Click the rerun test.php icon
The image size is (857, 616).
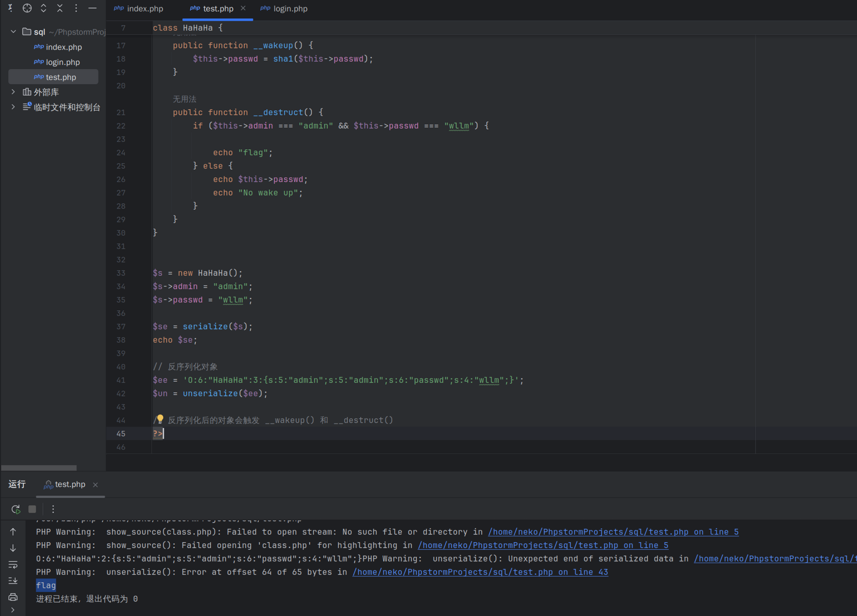pyautogui.click(x=15, y=509)
